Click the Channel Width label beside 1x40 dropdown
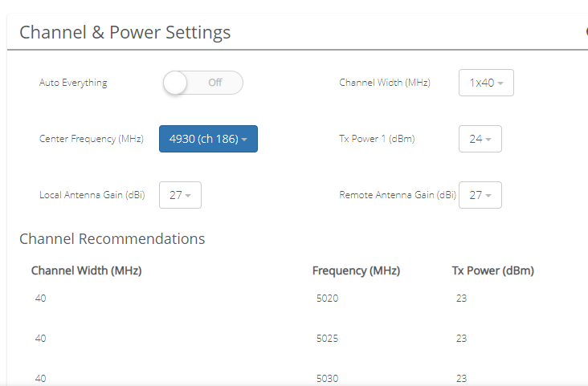This screenshot has height=386, width=588. pyautogui.click(x=385, y=83)
